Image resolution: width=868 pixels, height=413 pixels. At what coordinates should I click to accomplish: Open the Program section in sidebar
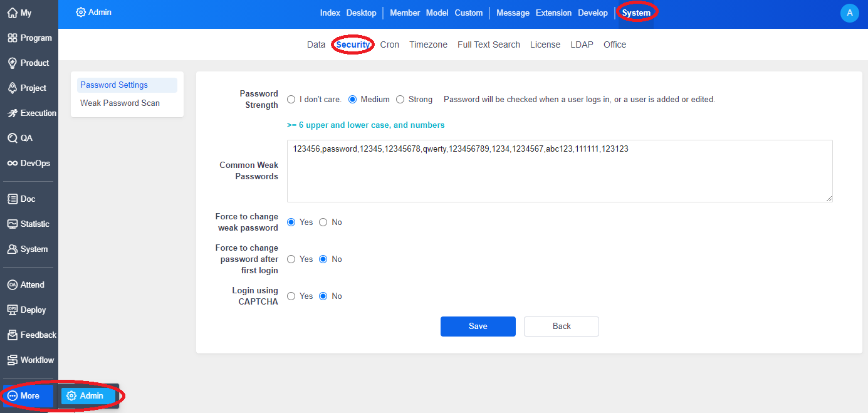tap(29, 38)
